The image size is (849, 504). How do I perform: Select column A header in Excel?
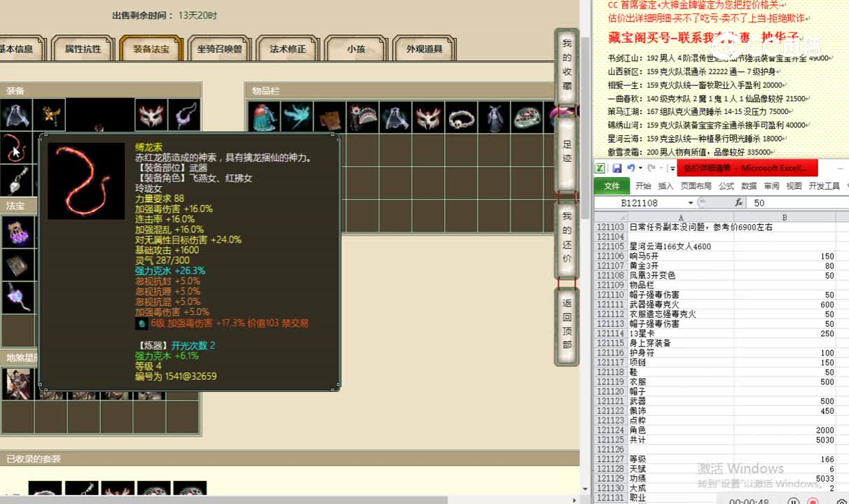click(680, 218)
